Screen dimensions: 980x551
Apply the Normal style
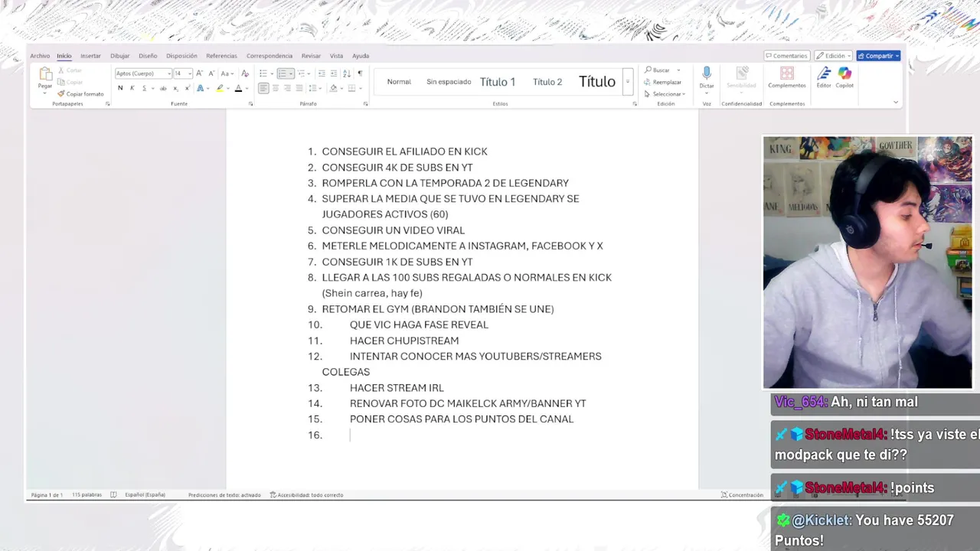399,82
